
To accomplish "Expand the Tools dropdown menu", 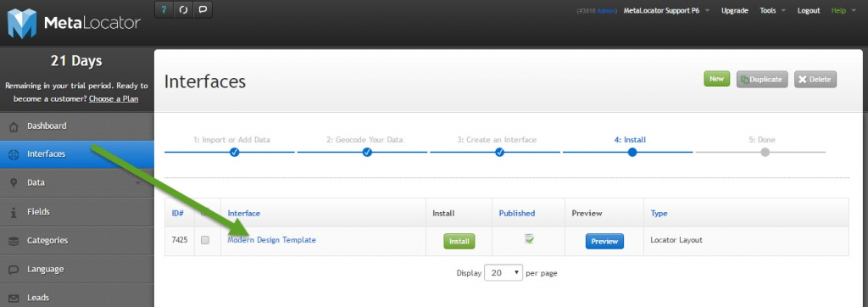I will click(x=771, y=10).
